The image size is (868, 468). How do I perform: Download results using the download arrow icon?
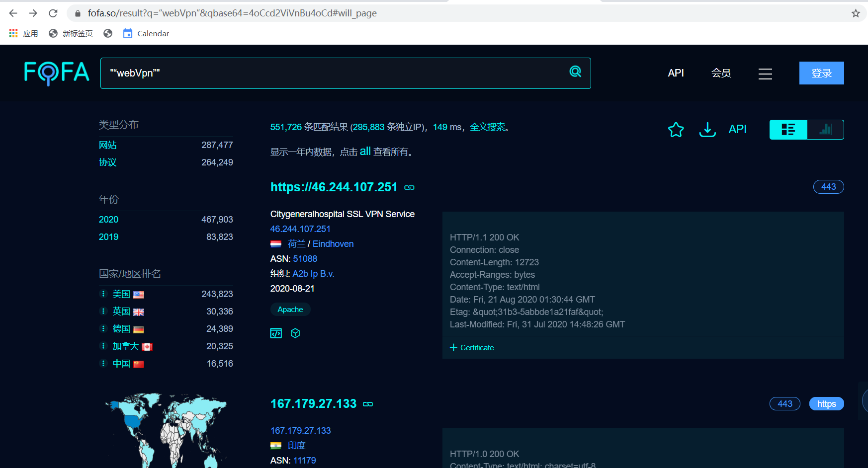[707, 130]
